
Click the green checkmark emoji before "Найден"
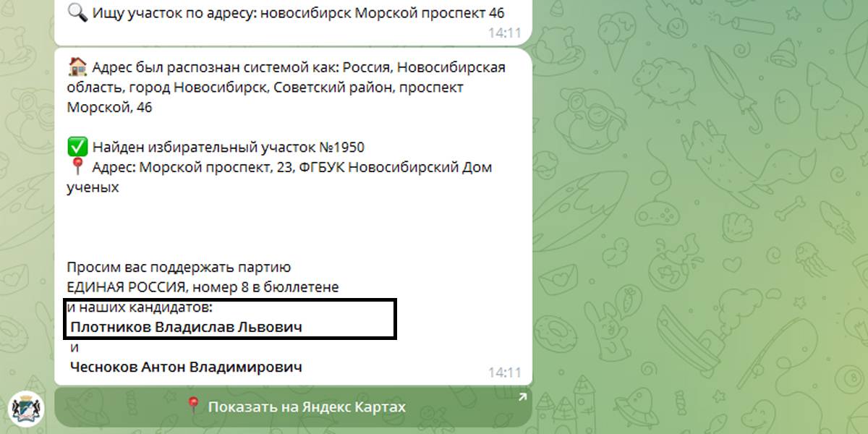(77, 148)
